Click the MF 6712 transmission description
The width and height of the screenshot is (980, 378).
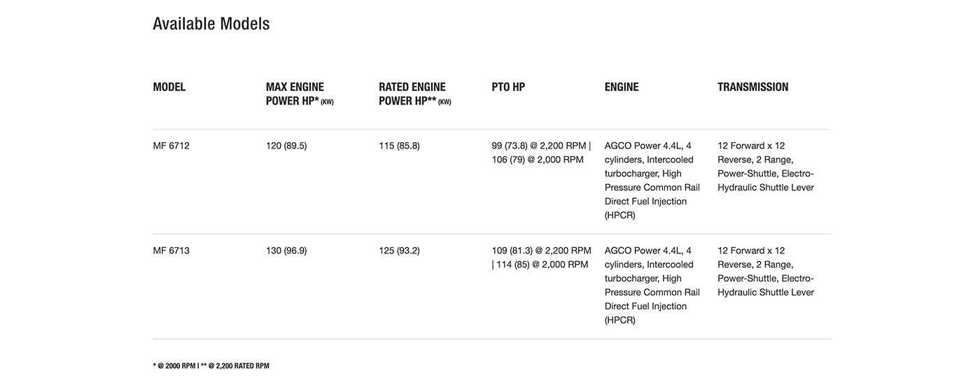point(765,167)
